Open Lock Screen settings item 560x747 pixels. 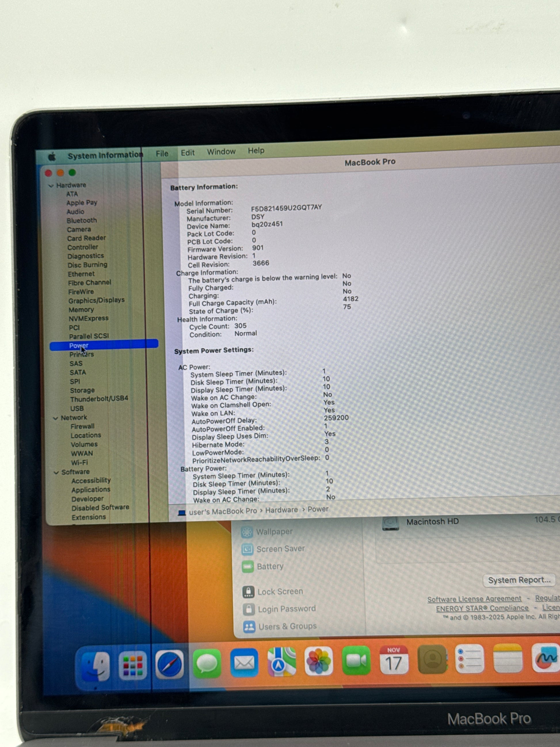click(x=280, y=592)
